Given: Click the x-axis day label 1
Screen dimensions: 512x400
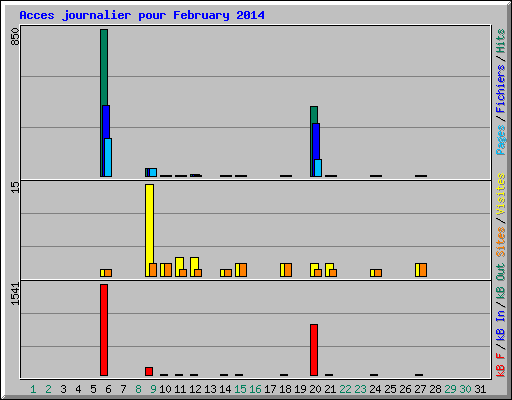Looking at the screenshot, I should (33, 389).
